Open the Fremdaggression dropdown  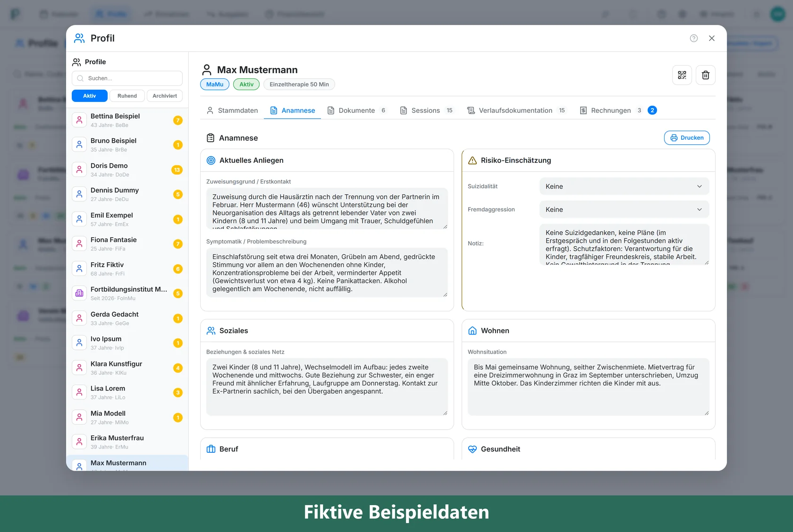tap(624, 209)
